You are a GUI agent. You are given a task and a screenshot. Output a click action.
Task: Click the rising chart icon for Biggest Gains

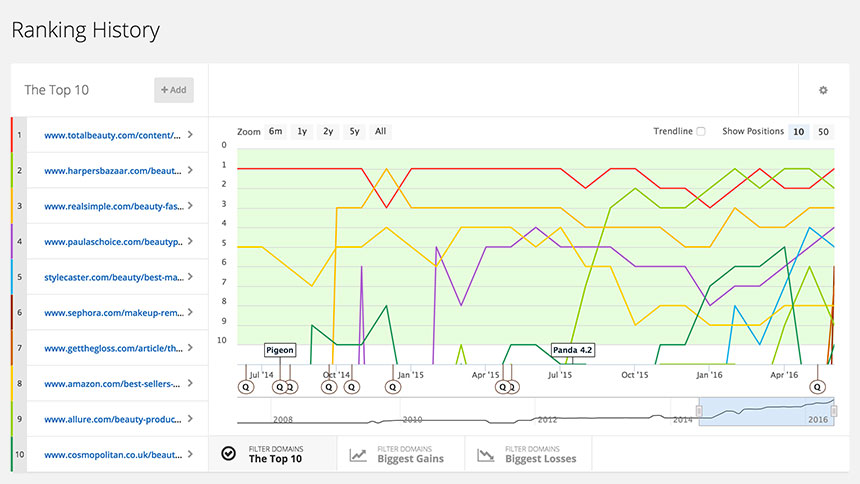[358, 455]
